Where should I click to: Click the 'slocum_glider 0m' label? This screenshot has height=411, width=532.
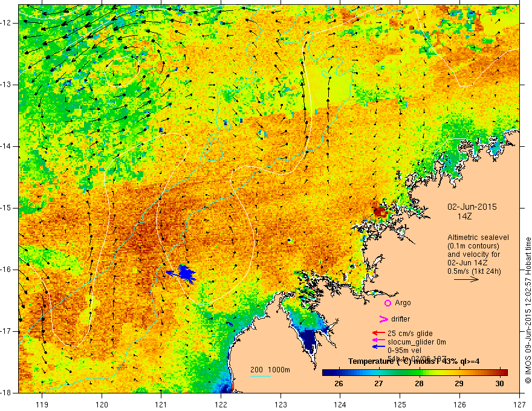417,342
